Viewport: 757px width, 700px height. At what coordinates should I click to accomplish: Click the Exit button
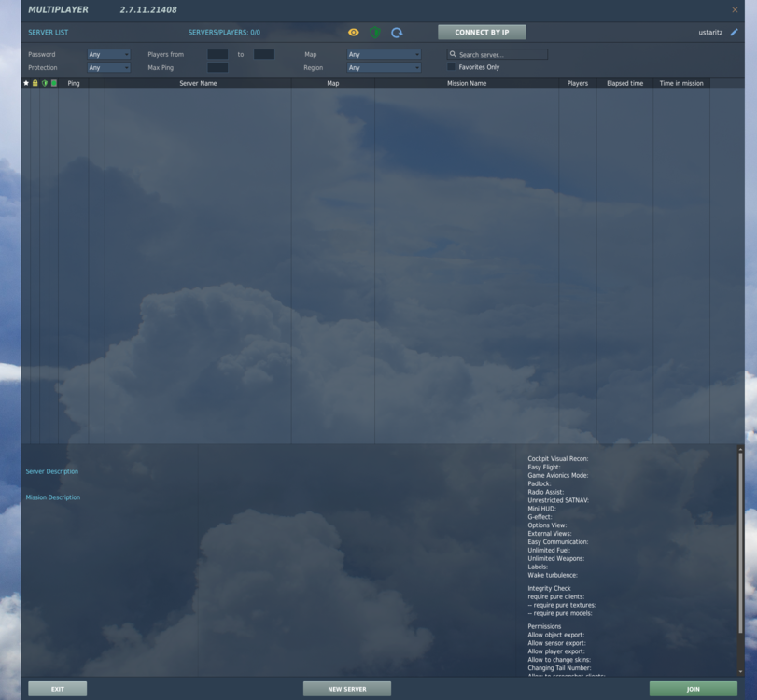tap(58, 689)
